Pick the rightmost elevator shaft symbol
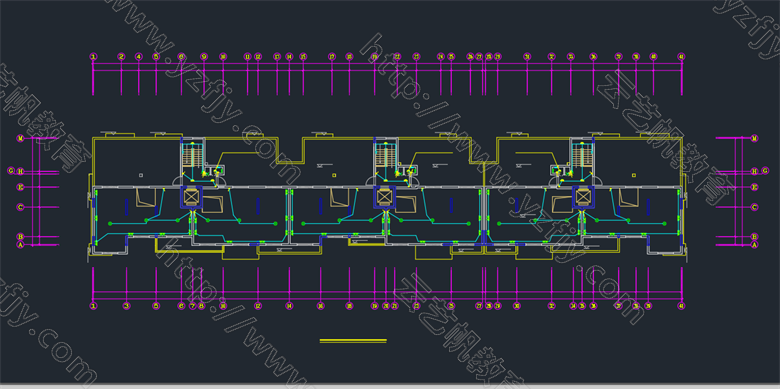The image size is (780, 389). (x=582, y=196)
